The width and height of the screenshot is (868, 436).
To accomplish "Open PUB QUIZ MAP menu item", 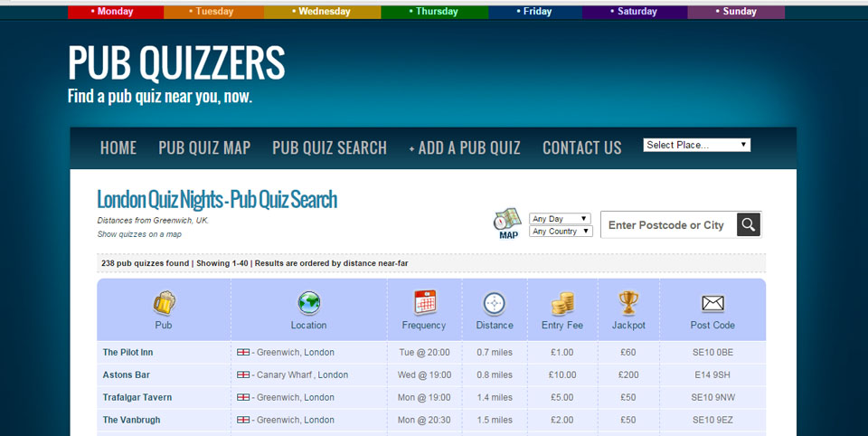I will [204, 148].
